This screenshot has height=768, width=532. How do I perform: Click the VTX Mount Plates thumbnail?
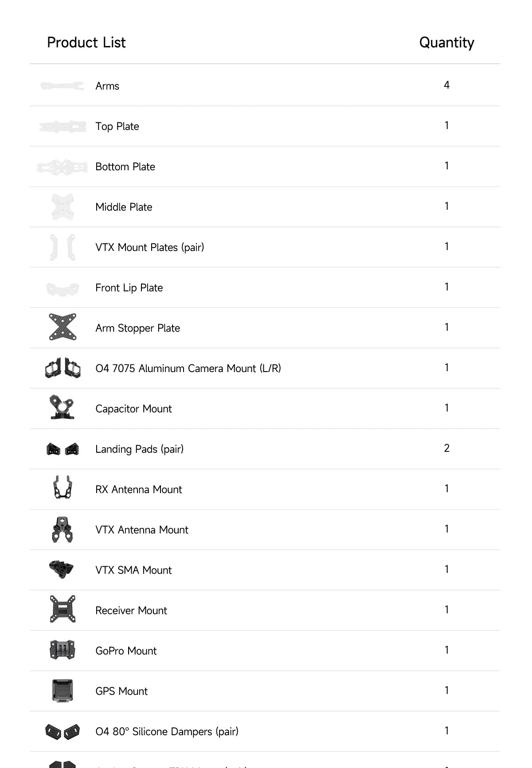pyautogui.click(x=63, y=247)
